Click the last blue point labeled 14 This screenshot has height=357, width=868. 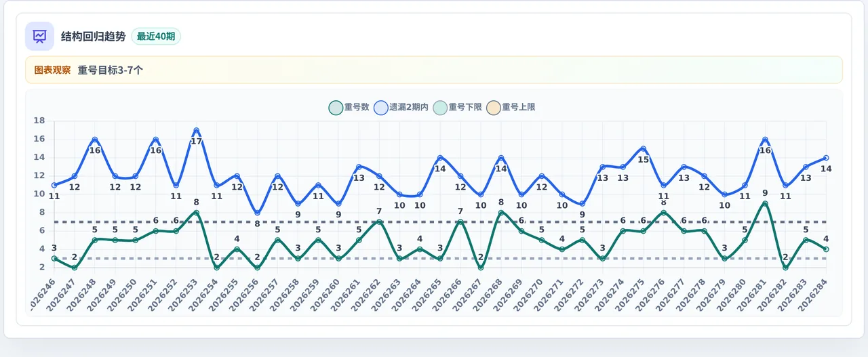coord(826,158)
